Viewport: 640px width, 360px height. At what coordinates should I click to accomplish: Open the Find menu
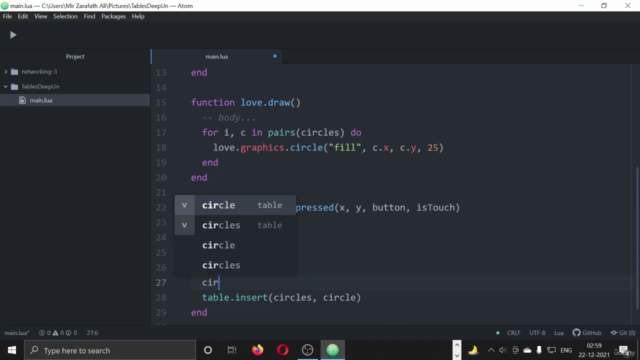(x=89, y=16)
